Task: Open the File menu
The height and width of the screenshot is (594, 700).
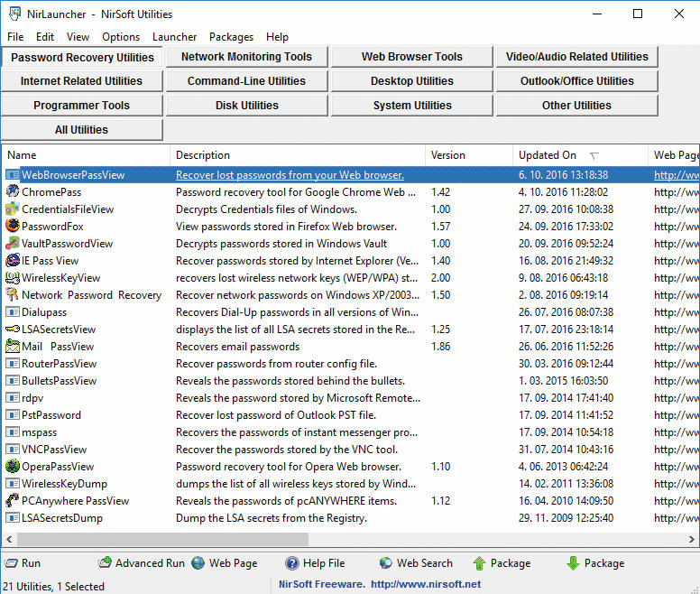Action: 15,37
